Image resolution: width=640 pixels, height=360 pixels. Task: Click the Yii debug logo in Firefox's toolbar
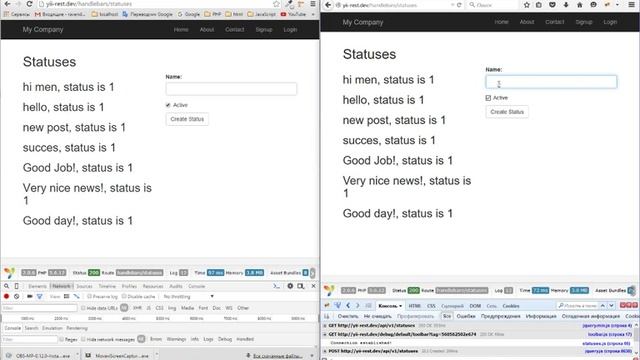329,290
